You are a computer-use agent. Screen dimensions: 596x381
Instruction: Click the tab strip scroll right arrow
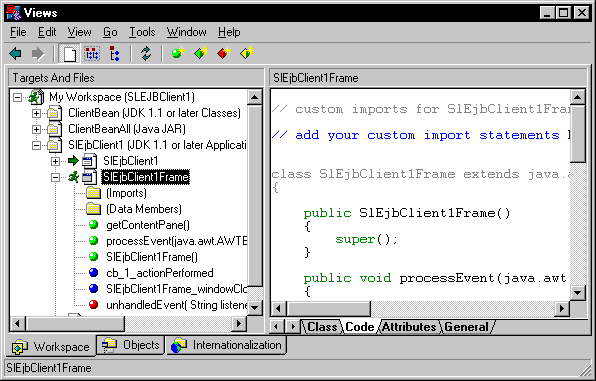pos(293,327)
